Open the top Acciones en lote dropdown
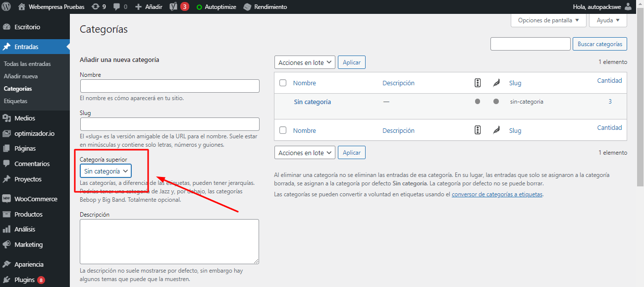Image resolution: width=644 pixels, height=287 pixels. [x=305, y=62]
